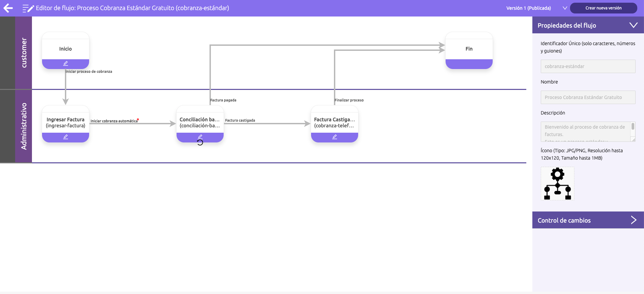Click the back arrow icon
644x294 pixels.
click(8, 8)
